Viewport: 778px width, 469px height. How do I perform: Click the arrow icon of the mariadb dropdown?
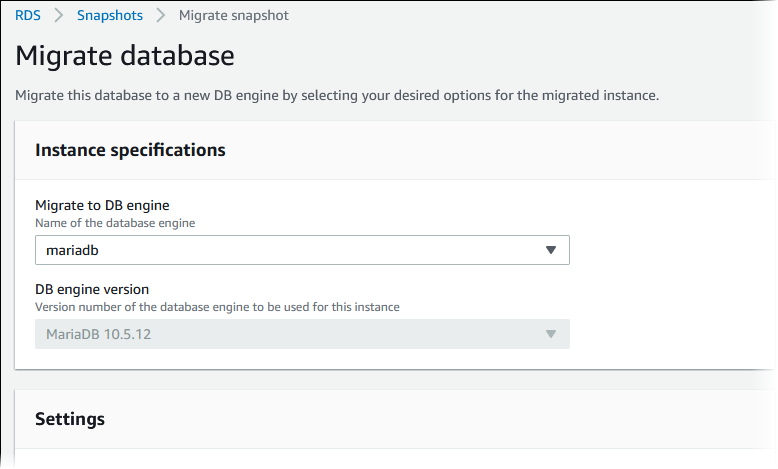pyautogui.click(x=550, y=250)
